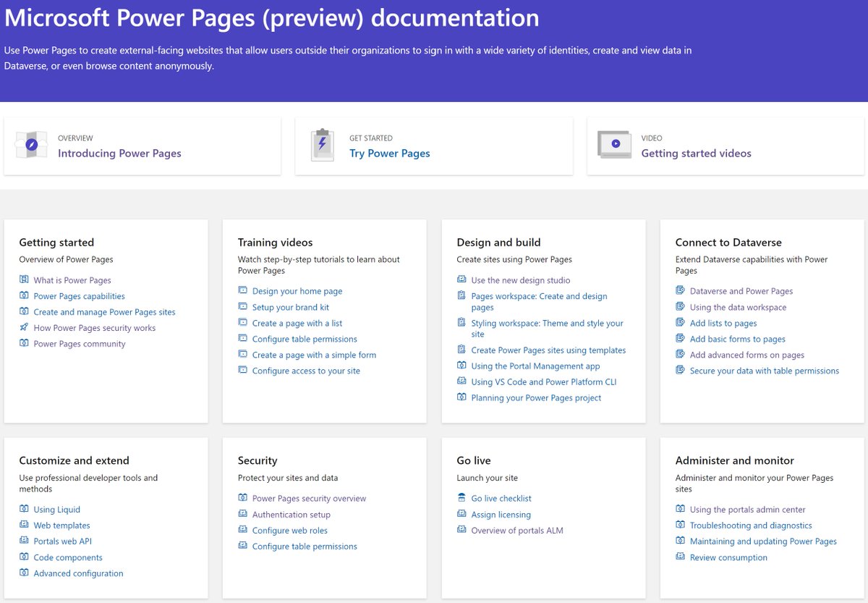The height and width of the screenshot is (603, 868).
Task: Open the Portals web API link
Action: pos(63,541)
